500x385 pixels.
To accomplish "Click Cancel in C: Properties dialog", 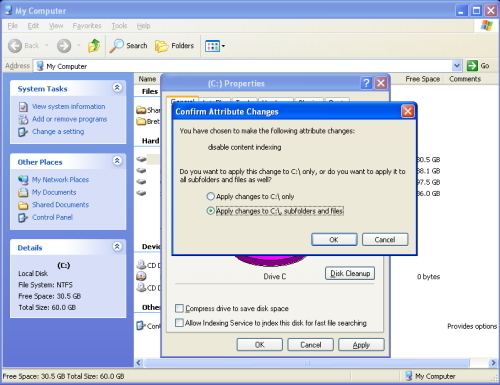I will click(x=310, y=345).
